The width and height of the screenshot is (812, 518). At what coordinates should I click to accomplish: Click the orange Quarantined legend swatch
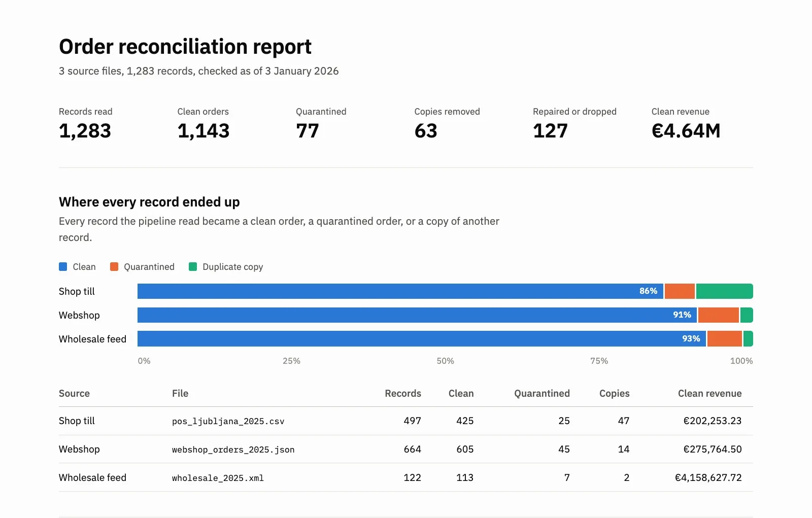[114, 267]
